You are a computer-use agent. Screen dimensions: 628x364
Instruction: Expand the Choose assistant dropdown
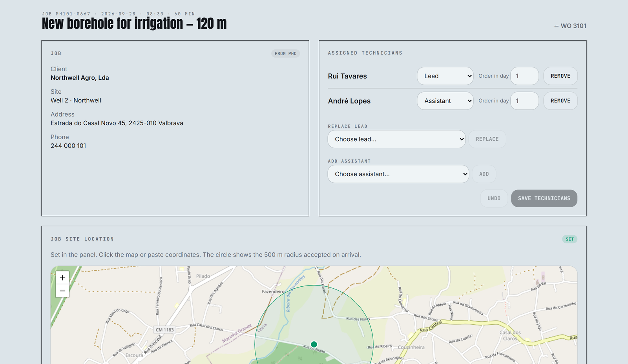click(398, 174)
